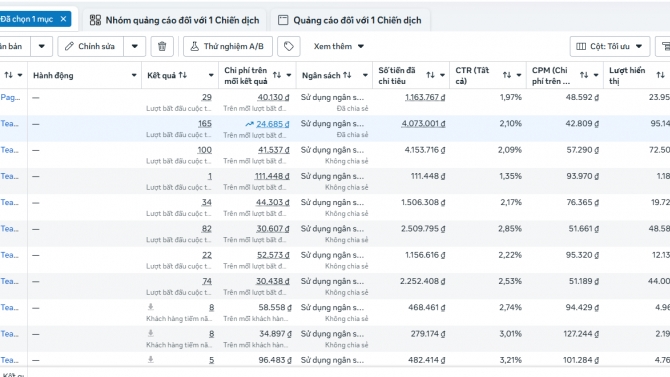Open CPM column dropdown arrow
The width and height of the screenshot is (670, 377).
596,75
